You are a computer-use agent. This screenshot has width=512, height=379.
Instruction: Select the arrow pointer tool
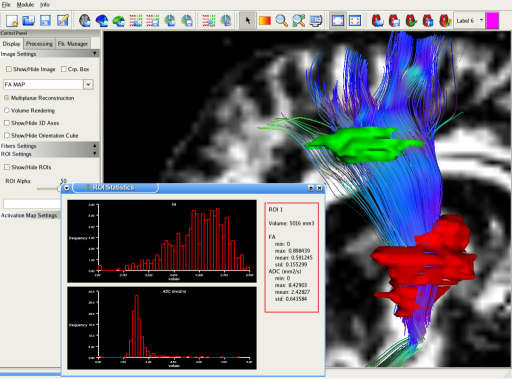tap(248, 21)
